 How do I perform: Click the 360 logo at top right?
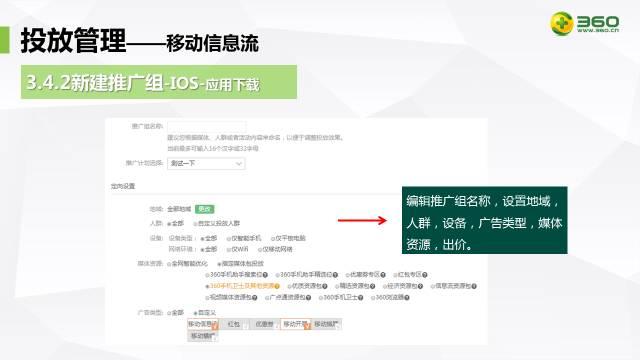[584, 23]
